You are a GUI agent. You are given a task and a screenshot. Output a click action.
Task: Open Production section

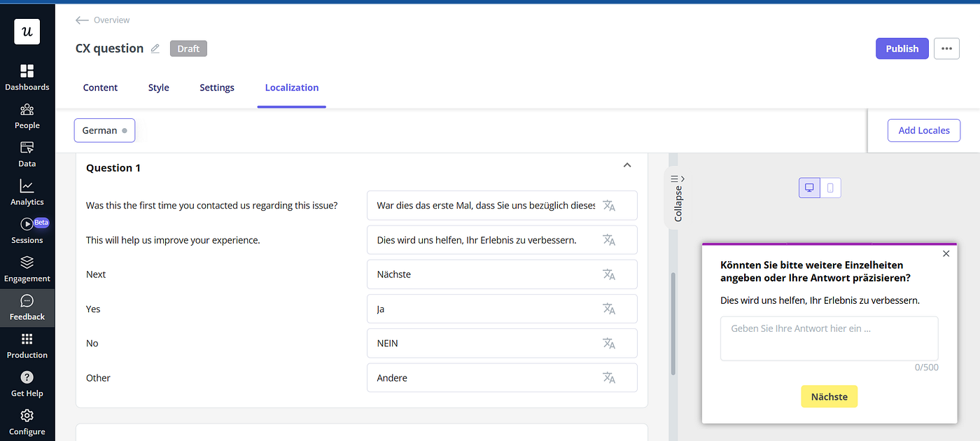27,345
